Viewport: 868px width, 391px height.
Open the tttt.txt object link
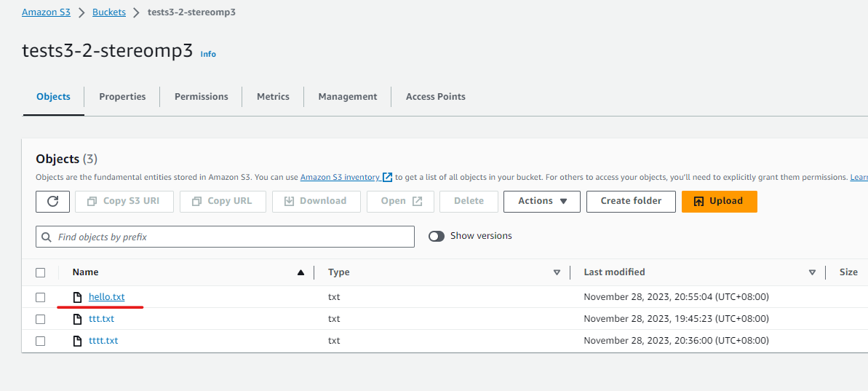click(x=103, y=341)
